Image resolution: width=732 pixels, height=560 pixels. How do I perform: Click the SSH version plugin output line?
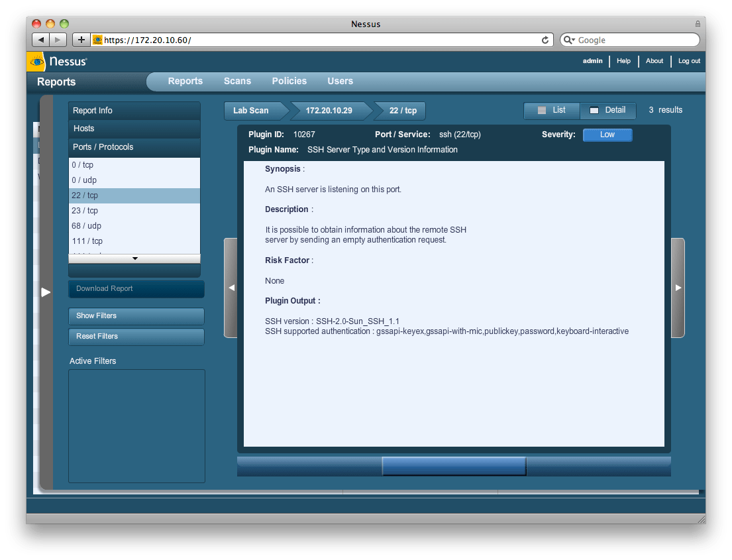tap(332, 321)
